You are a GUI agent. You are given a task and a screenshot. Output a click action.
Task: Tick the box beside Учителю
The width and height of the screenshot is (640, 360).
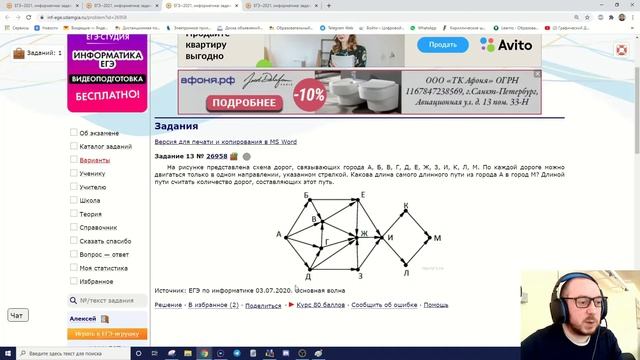[x=73, y=186]
